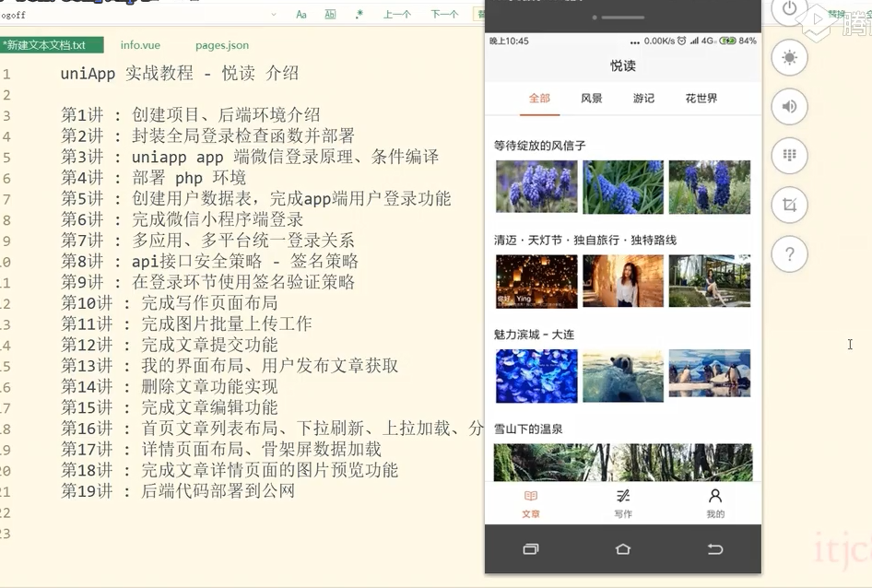The width and height of the screenshot is (872, 588).
Task: Open the 写作 tab in bottom bar
Action: coord(623,503)
